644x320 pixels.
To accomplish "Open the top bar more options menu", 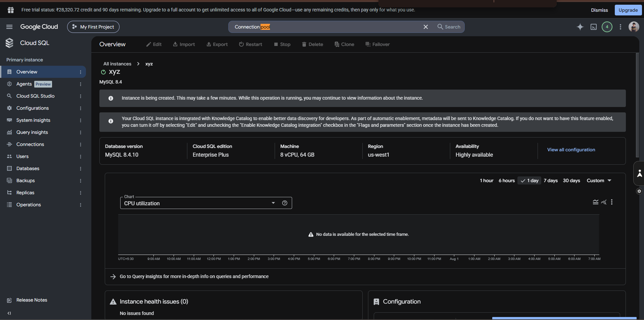I will point(620,27).
